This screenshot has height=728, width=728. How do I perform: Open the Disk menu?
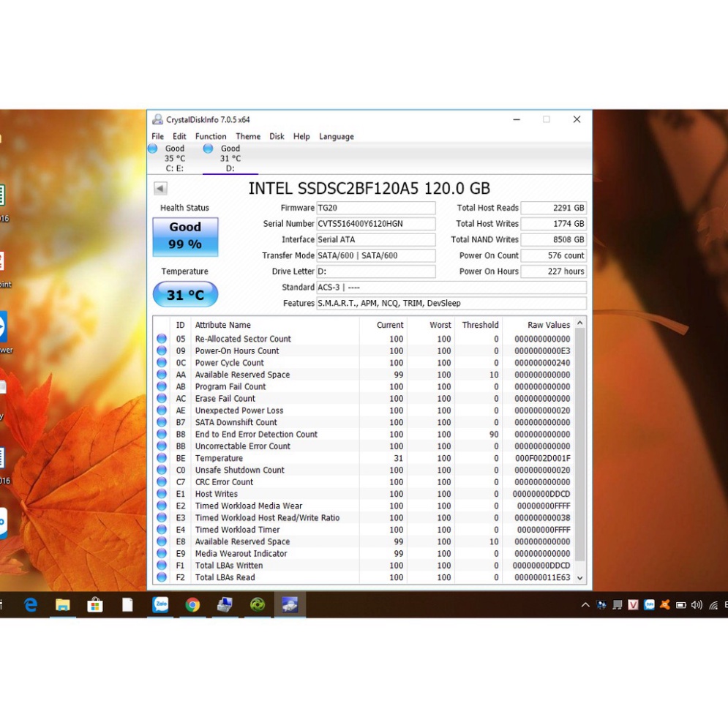point(277,137)
